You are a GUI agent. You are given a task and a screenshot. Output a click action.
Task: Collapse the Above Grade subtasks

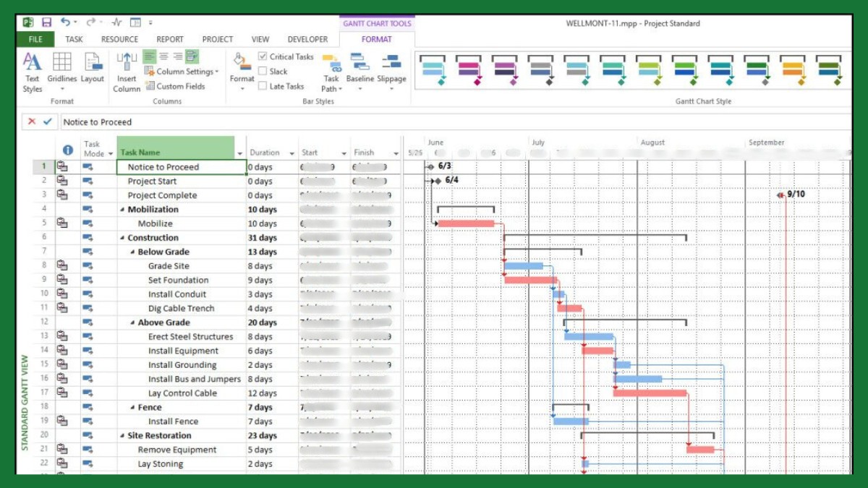coord(132,323)
